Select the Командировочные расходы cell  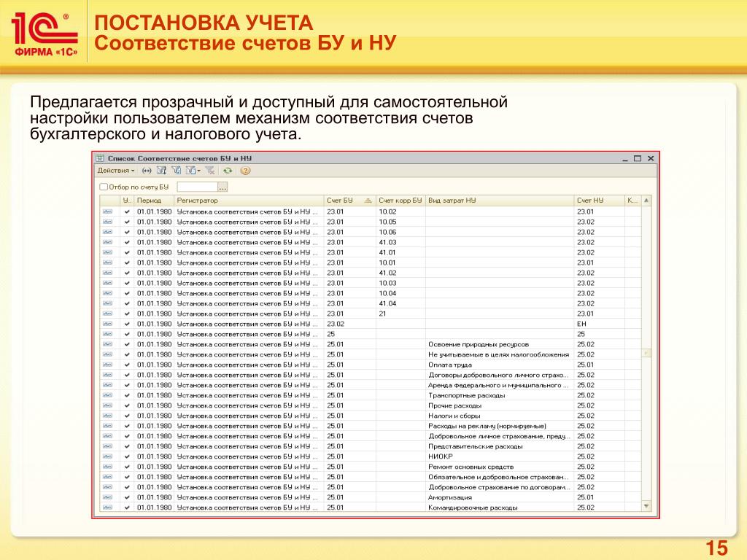[499, 507]
